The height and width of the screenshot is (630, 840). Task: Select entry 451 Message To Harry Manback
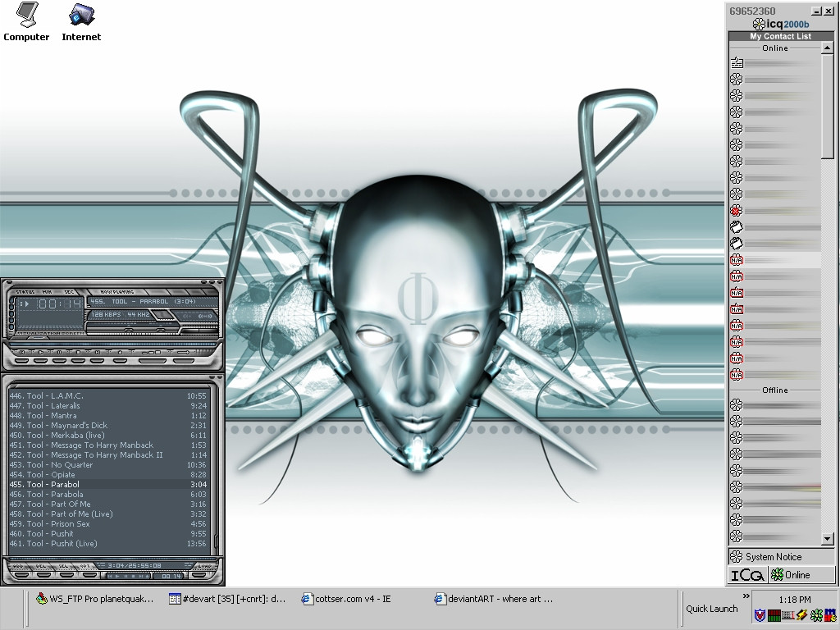[x=107, y=445]
